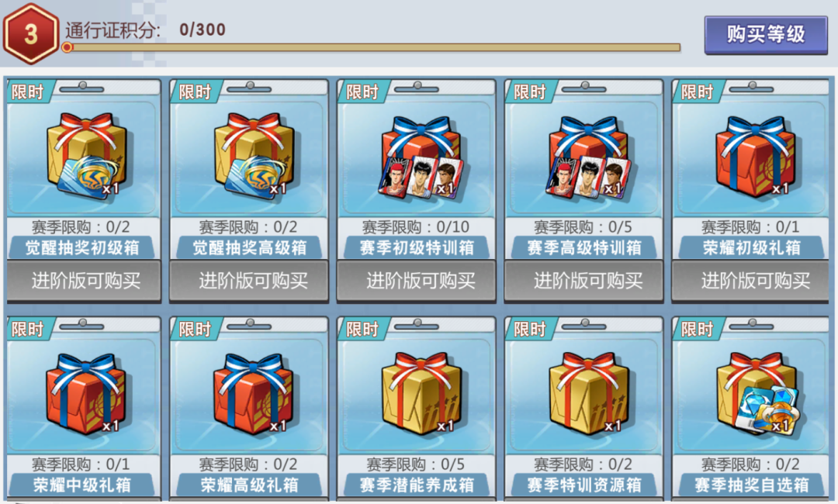838x504 pixels.
Task: Select the 荣耀高级礼箱 name label
Action: (250, 485)
